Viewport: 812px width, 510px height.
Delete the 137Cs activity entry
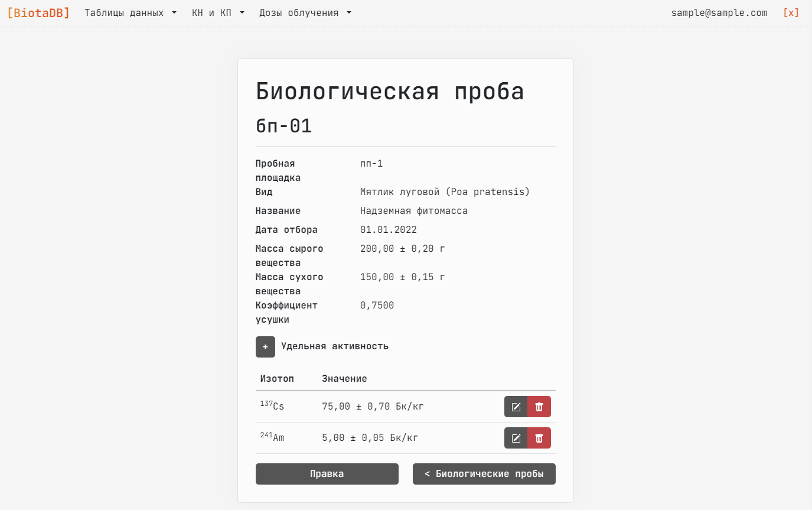539,407
